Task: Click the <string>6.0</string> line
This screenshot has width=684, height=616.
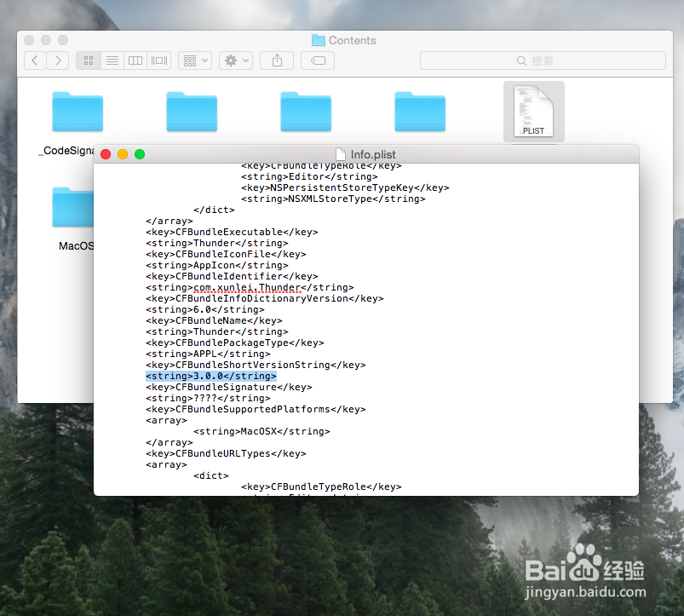Action: [205, 310]
